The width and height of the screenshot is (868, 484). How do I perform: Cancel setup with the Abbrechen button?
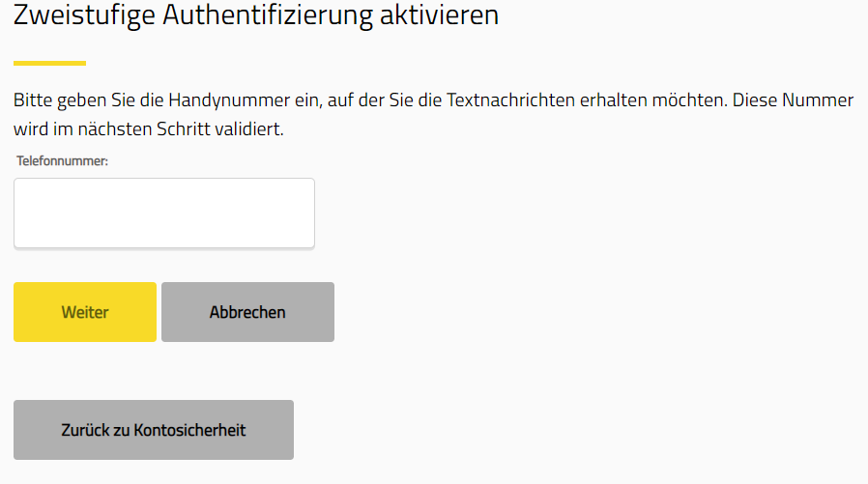(x=247, y=312)
